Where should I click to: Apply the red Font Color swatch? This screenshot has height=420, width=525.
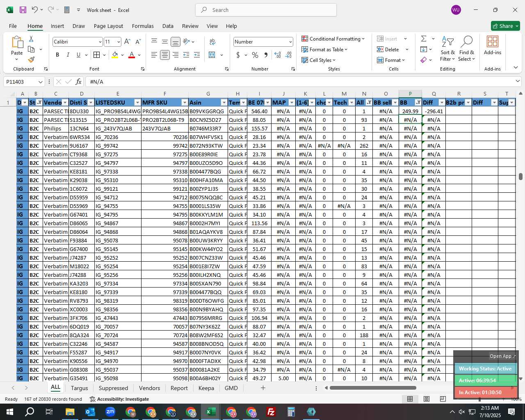(x=132, y=55)
